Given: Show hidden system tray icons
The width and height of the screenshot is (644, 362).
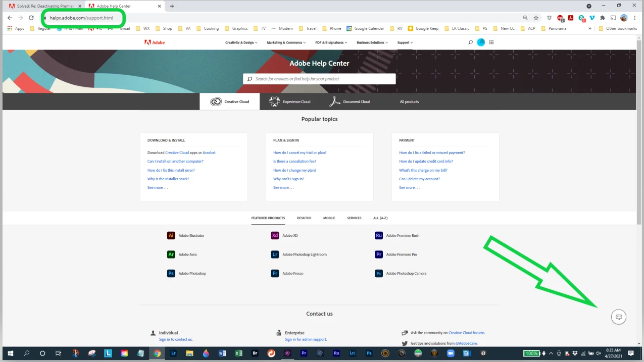Looking at the screenshot, I should (551, 353).
